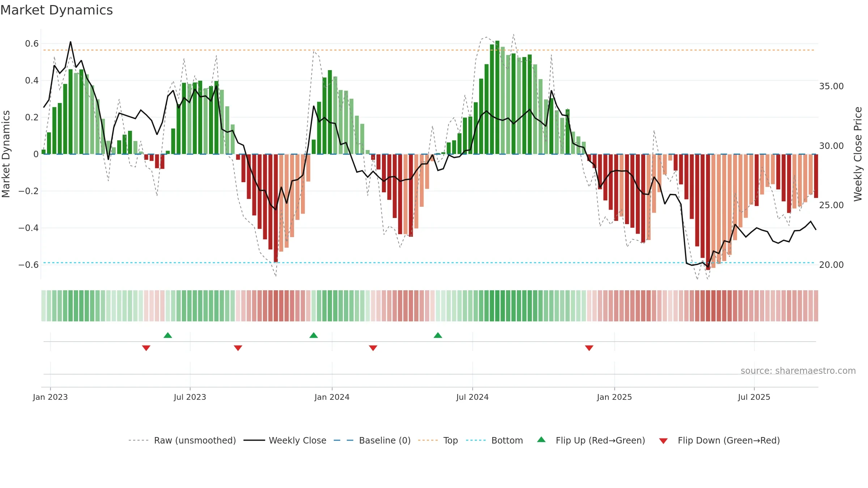Toggle the Top legend entry
Screen dimensions: 868x488
(438, 440)
